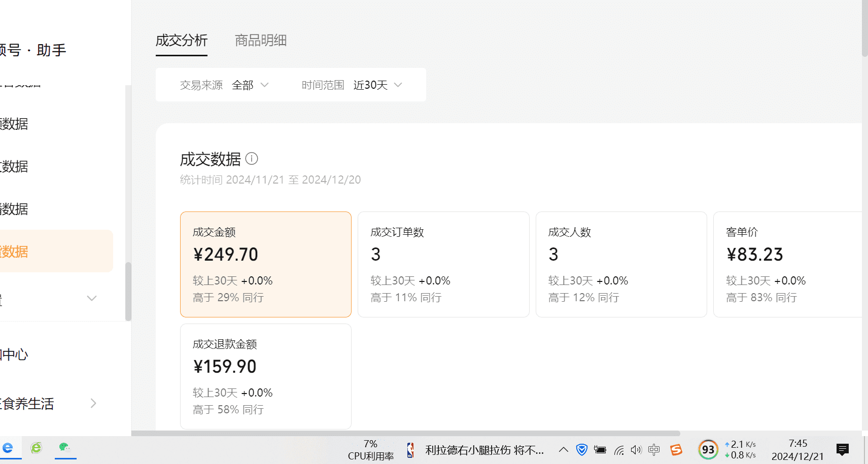The width and height of the screenshot is (868, 464).
Task: Click the volume icon to adjust sound
Action: [x=636, y=449]
